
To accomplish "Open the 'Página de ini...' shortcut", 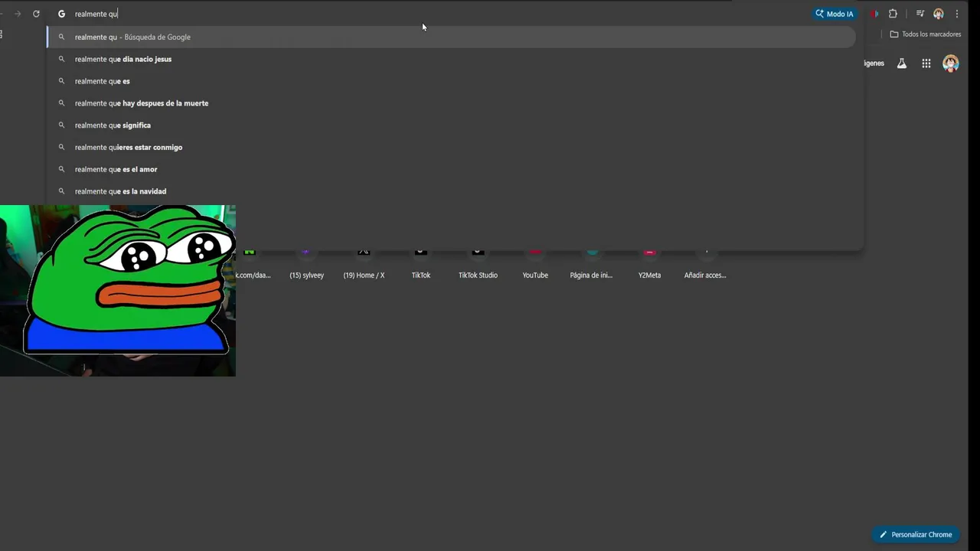I will pos(592,263).
